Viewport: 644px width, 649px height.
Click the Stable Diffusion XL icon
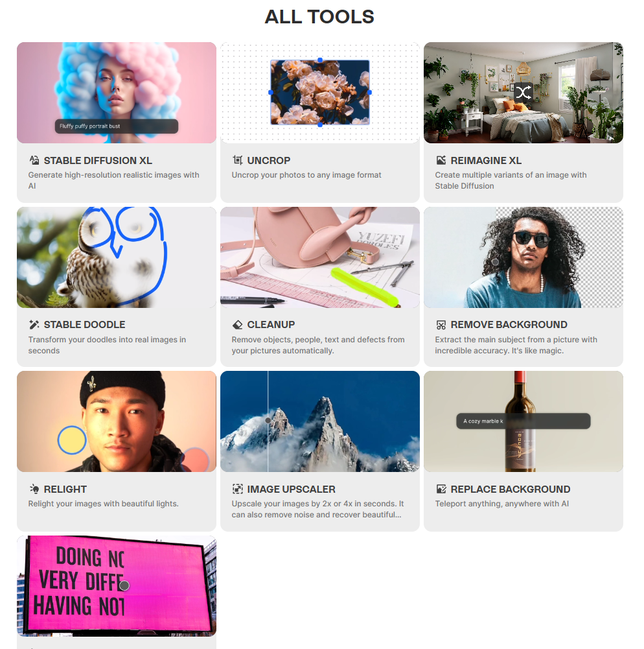click(x=34, y=160)
